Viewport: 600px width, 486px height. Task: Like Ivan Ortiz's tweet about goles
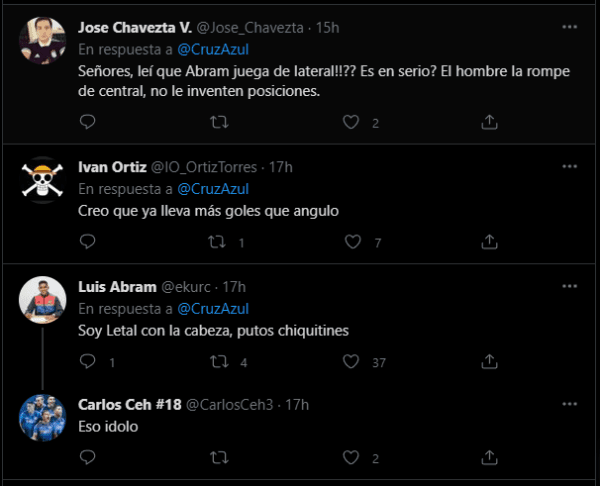pos(351,241)
